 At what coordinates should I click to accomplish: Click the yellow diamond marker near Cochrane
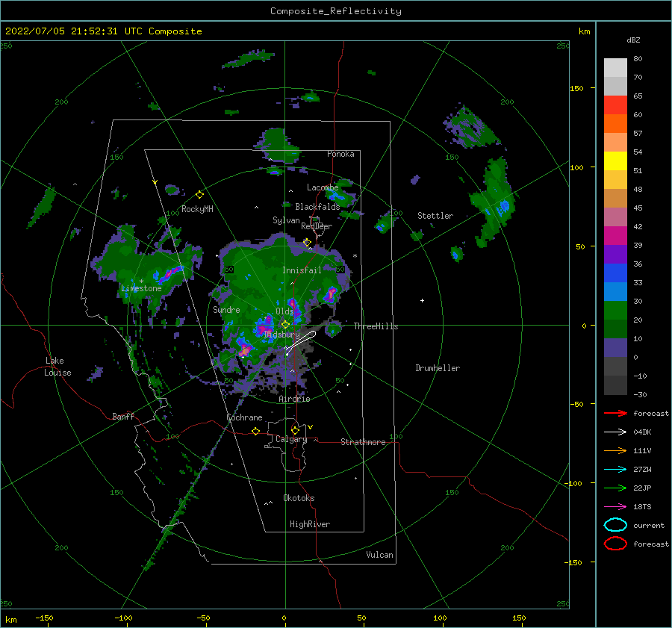pos(255,431)
